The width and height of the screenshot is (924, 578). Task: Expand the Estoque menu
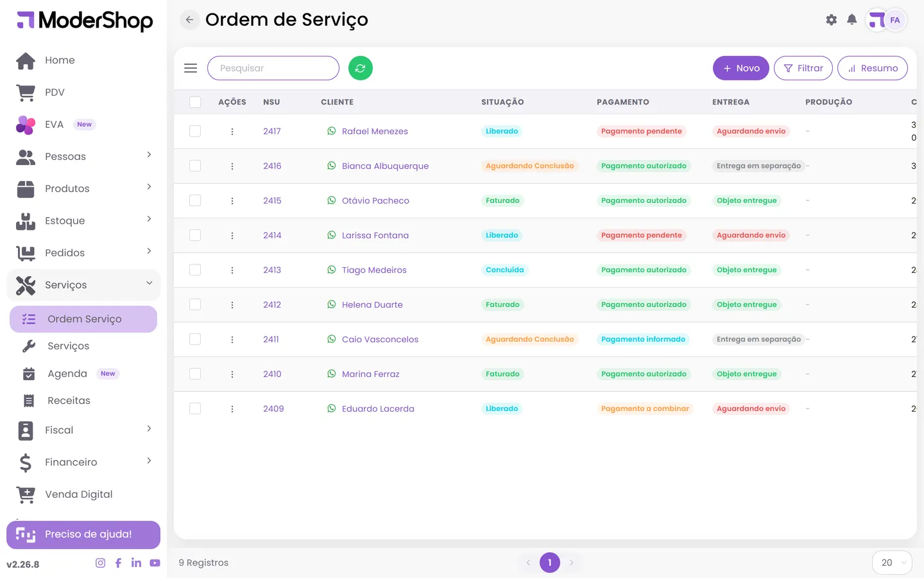(x=83, y=220)
